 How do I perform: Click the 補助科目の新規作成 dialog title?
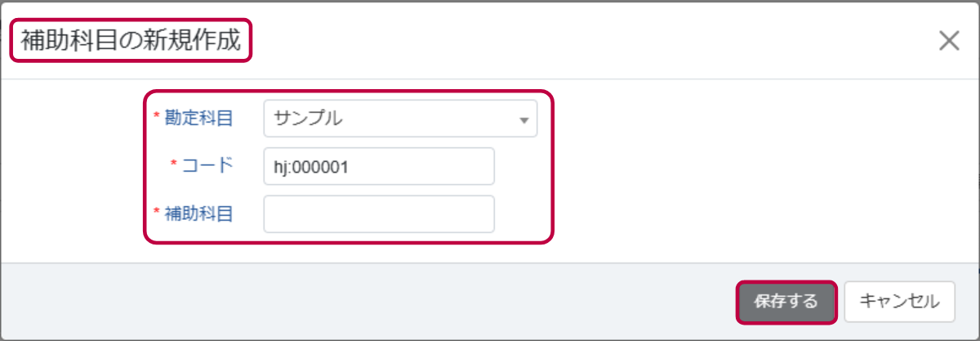131,41
